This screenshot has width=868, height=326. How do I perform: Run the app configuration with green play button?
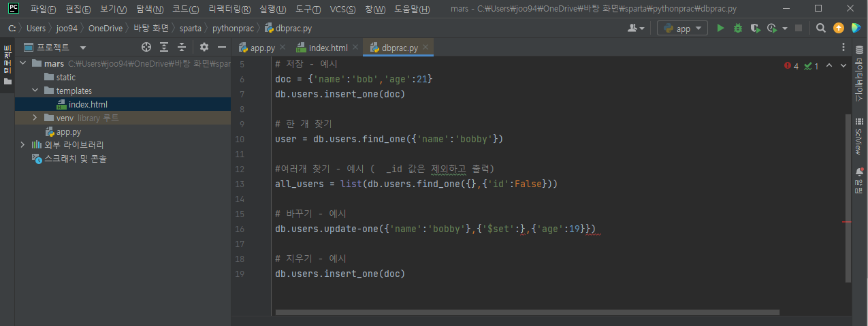[x=720, y=29]
